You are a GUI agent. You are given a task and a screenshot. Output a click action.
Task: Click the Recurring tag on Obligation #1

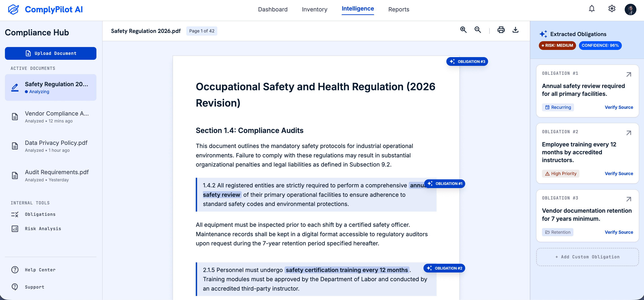tap(558, 107)
